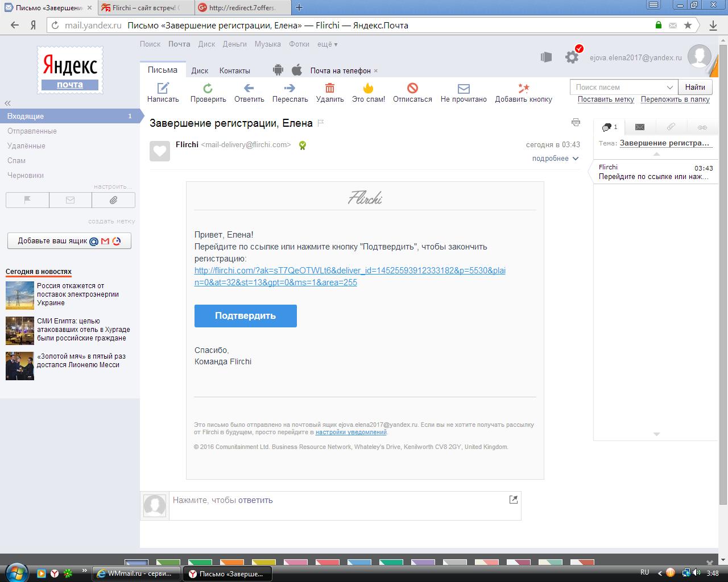Open a new browser tab
This screenshot has width=728, height=582.
point(299,7)
